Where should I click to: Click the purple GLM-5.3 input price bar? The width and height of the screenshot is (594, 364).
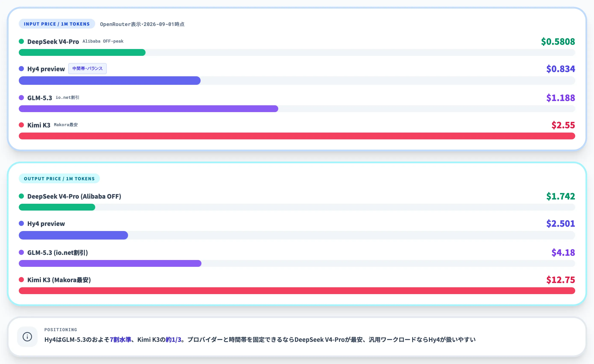click(x=148, y=109)
